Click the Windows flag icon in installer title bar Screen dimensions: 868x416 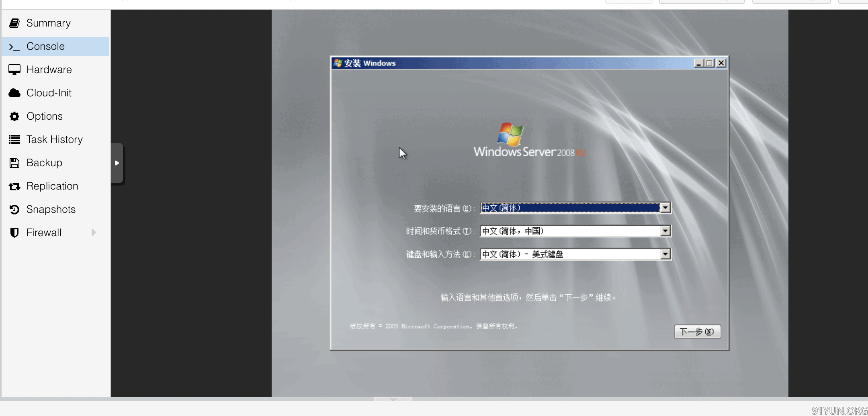coord(338,63)
